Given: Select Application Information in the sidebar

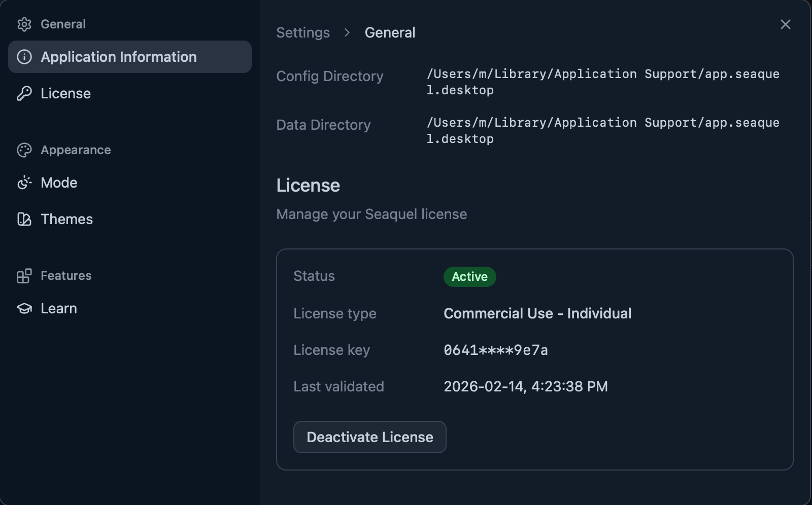Looking at the screenshot, I should coord(119,57).
